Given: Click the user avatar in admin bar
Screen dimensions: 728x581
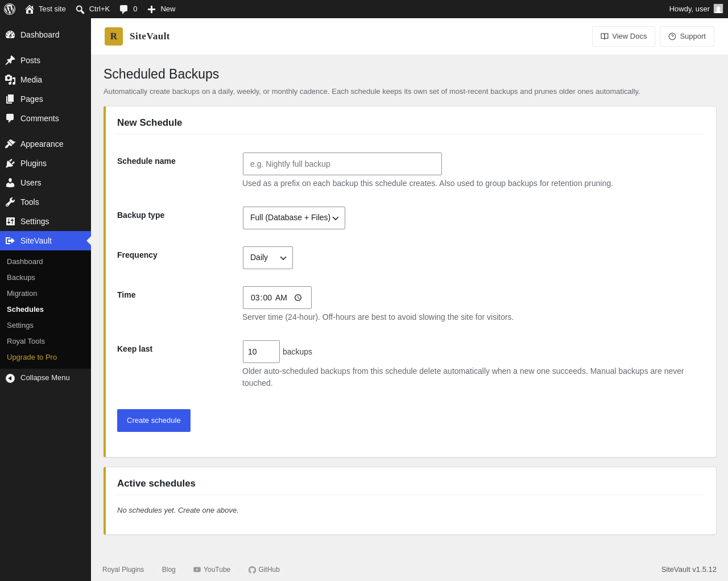Looking at the screenshot, I should 718,9.
